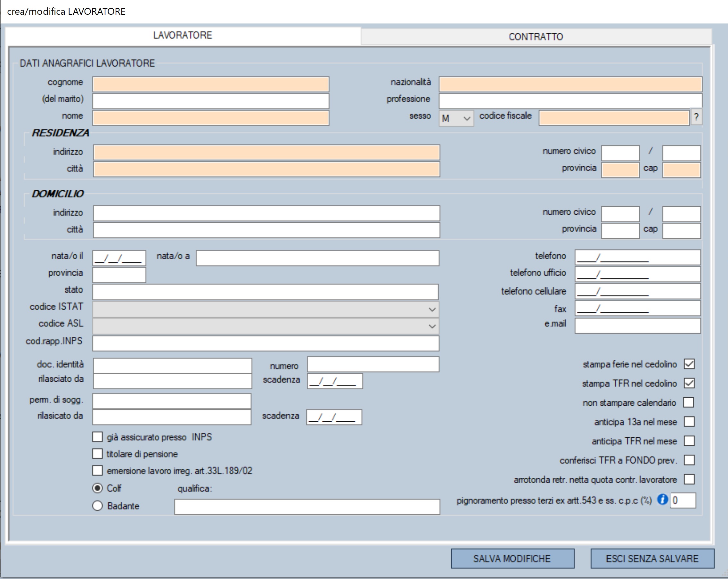Click the RESIDENZA indirizzo field
The height and width of the screenshot is (579, 728).
pyautogui.click(x=266, y=152)
